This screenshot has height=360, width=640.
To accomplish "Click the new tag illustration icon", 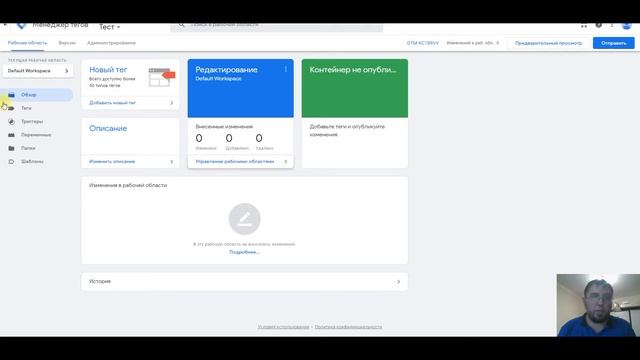I will [162, 77].
